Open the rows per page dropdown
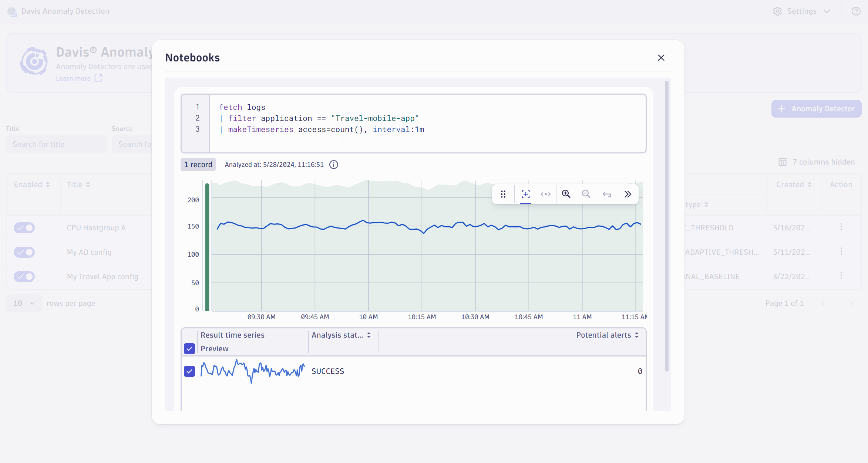This screenshot has width=868, height=463. [24, 303]
